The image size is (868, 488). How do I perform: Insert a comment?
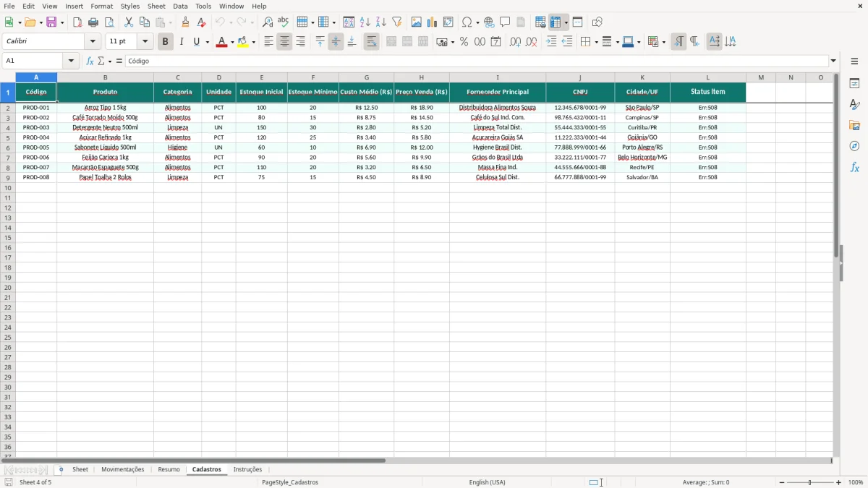tap(505, 22)
